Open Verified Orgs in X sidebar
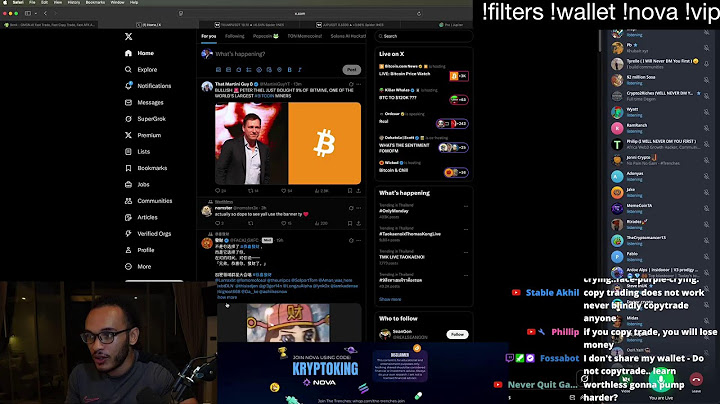 [x=148, y=234]
